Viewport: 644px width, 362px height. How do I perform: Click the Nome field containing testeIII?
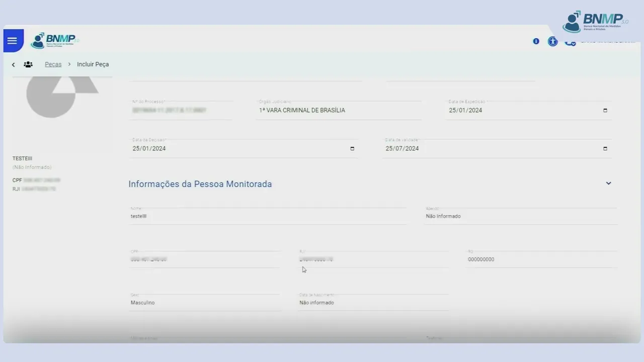pos(268,216)
